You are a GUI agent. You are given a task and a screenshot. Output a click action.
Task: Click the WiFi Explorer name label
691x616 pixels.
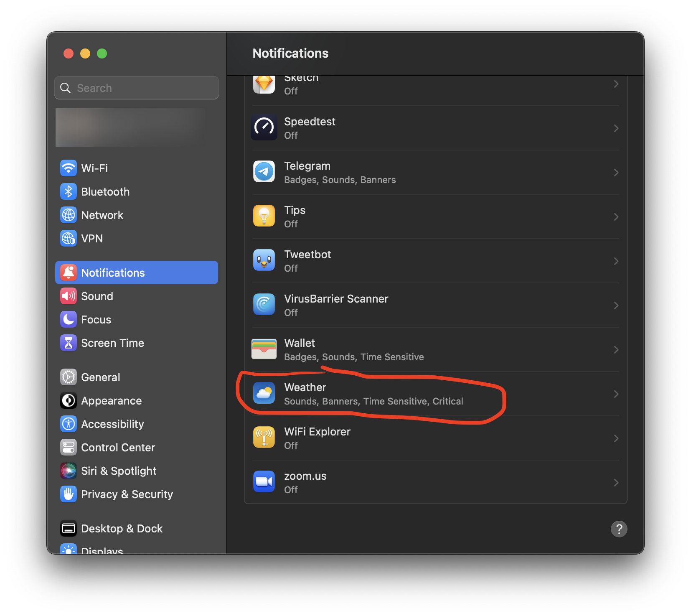coord(317,432)
